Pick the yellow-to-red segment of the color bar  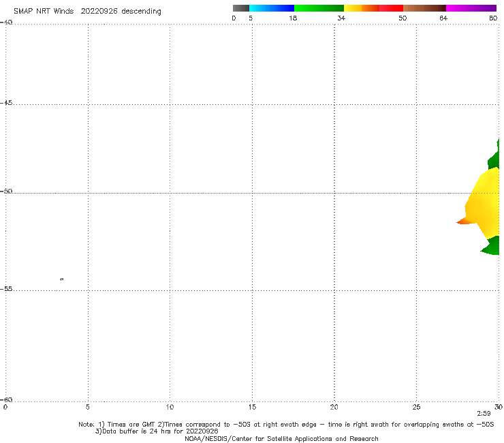click(x=373, y=8)
